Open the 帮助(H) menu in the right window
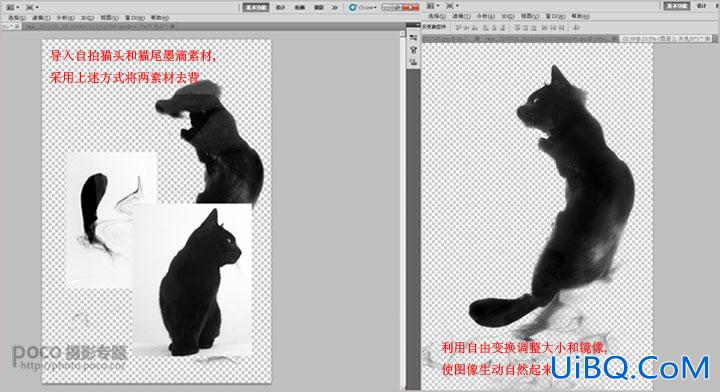This screenshot has height=392, width=720. [581, 16]
